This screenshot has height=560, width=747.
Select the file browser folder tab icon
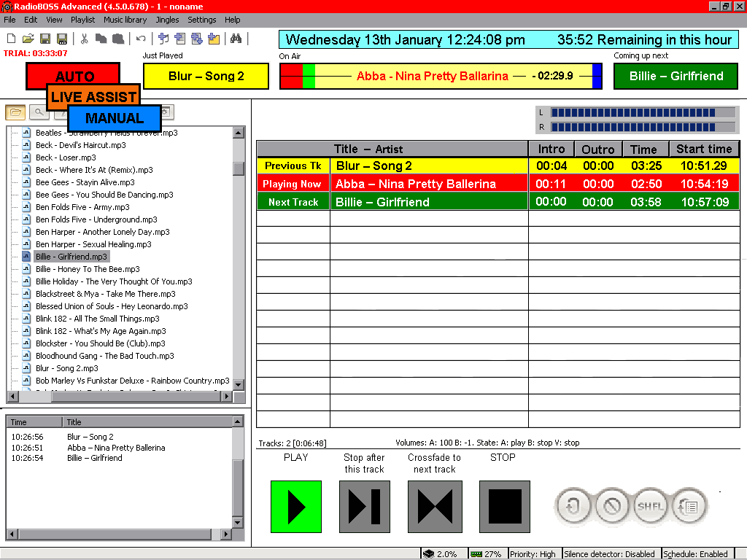tap(15, 112)
